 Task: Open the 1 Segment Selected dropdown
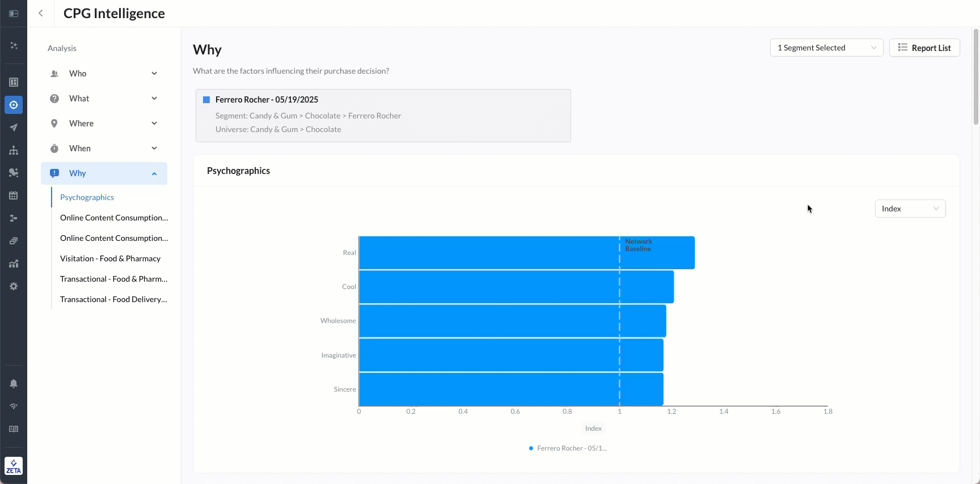(826, 48)
